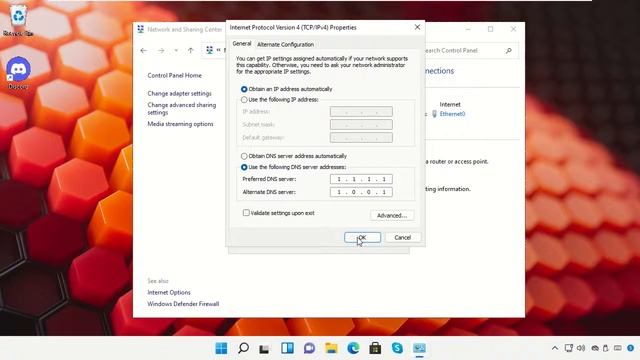Screen dimensions: 640x360
Task: Click the Network and Sharing Center title icon
Action: (x=140, y=29)
